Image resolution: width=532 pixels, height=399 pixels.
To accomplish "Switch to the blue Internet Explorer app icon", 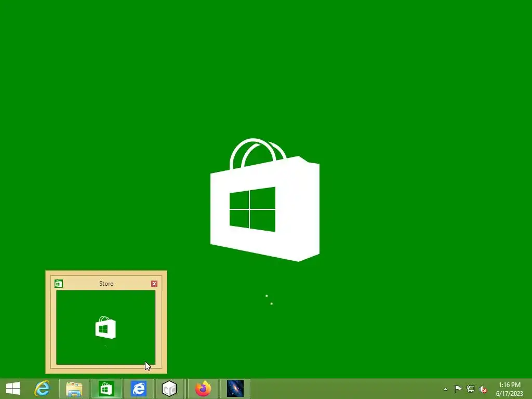I will [x=138, y=389].
